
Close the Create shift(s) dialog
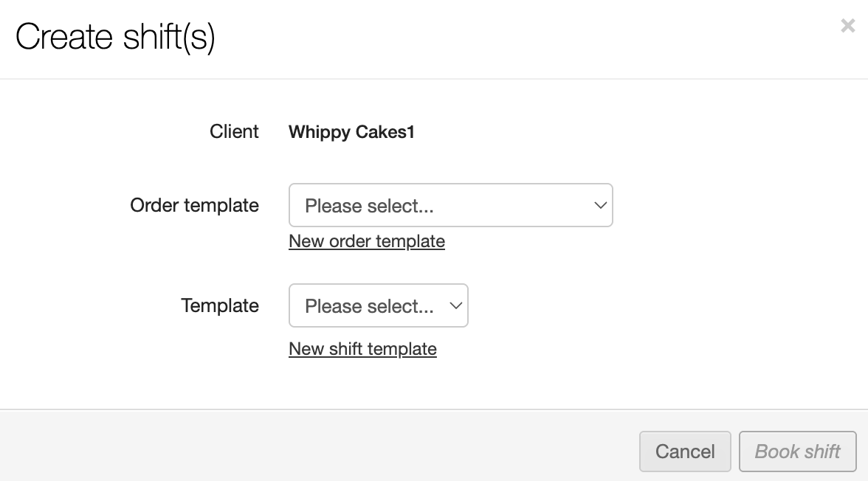847,27
